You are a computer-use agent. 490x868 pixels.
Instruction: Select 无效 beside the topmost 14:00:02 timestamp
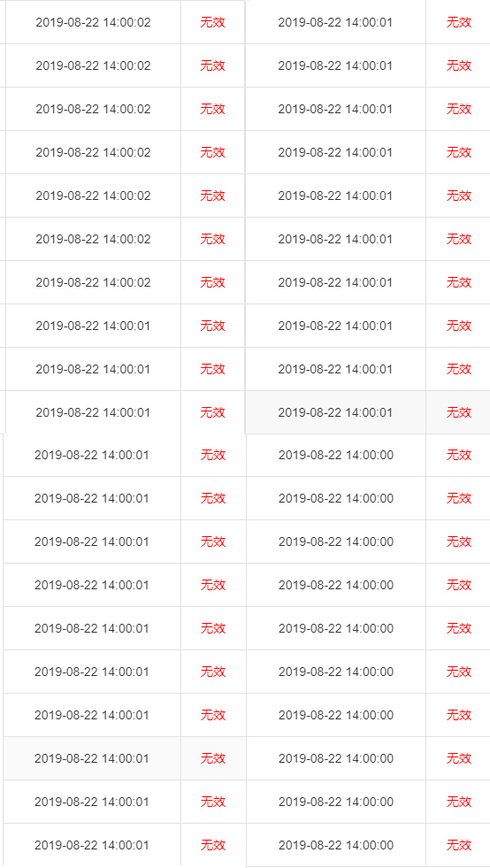pyautogui.click(x=212, y=22)
